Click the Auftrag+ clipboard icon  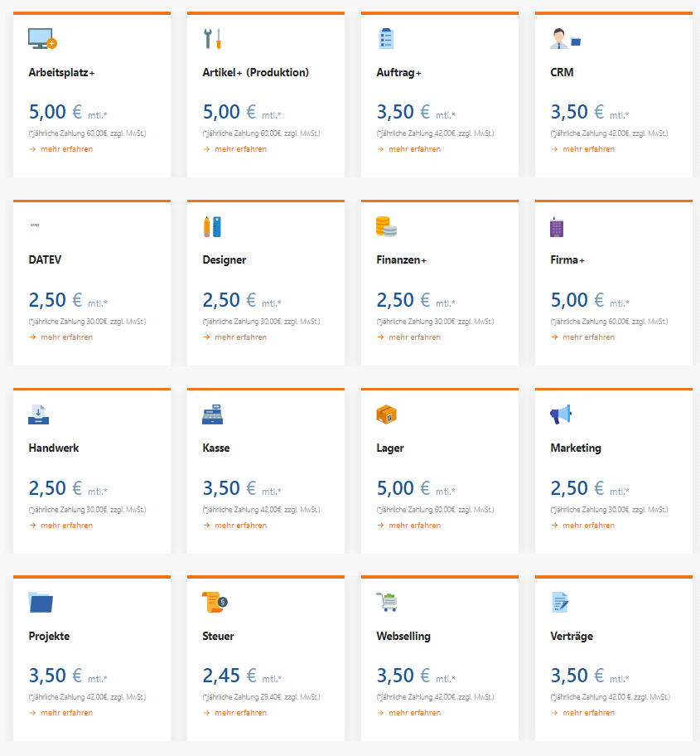coord(386,39)
